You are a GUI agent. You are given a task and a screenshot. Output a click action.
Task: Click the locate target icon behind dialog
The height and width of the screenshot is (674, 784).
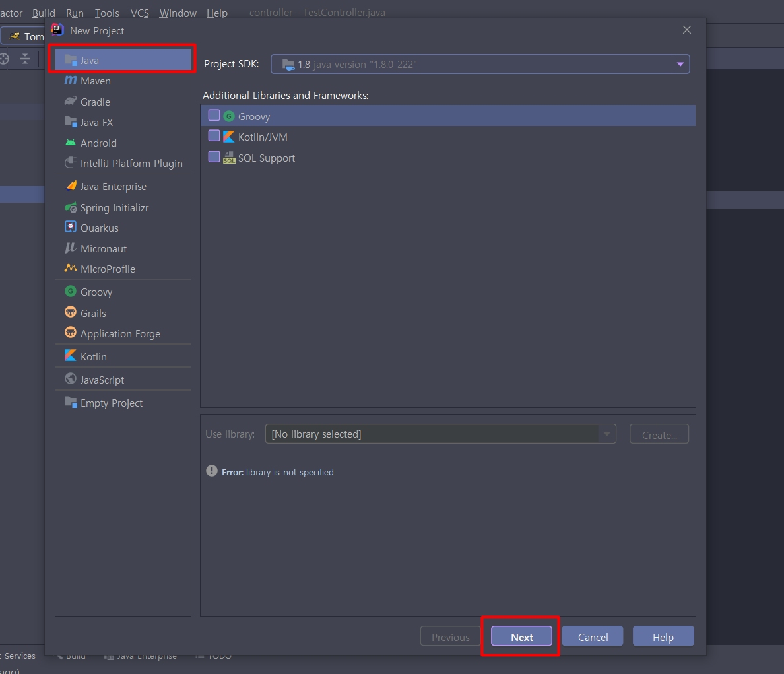click(4, 59)
